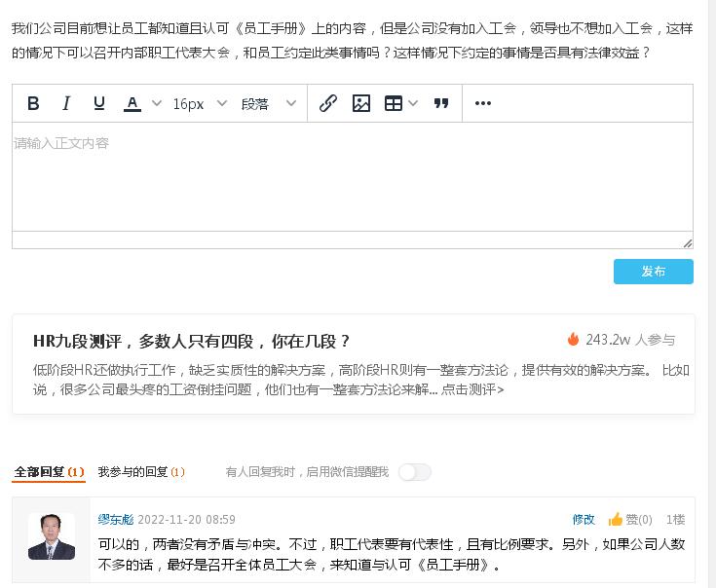Click 修改 to edit the reply
716x588 pixels.
coord(584,520)
